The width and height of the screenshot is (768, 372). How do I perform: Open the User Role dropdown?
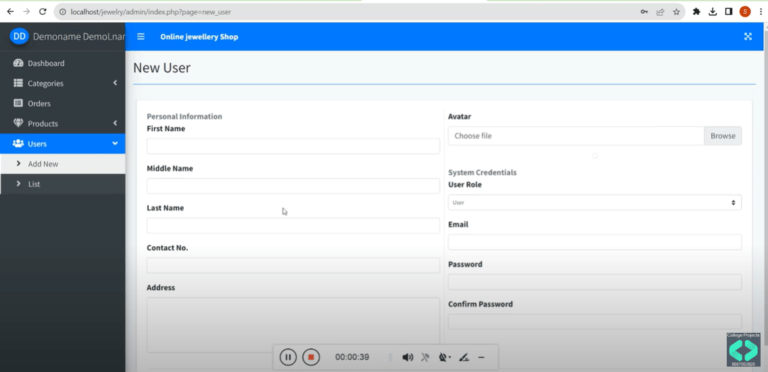(x=595, y=202)
